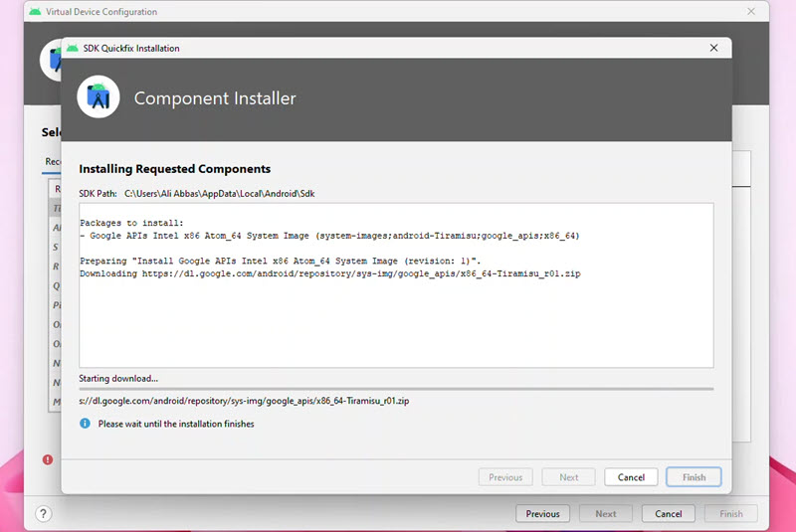Click the disabled Next button in SDK Quickfix dialog

(568, 477)
